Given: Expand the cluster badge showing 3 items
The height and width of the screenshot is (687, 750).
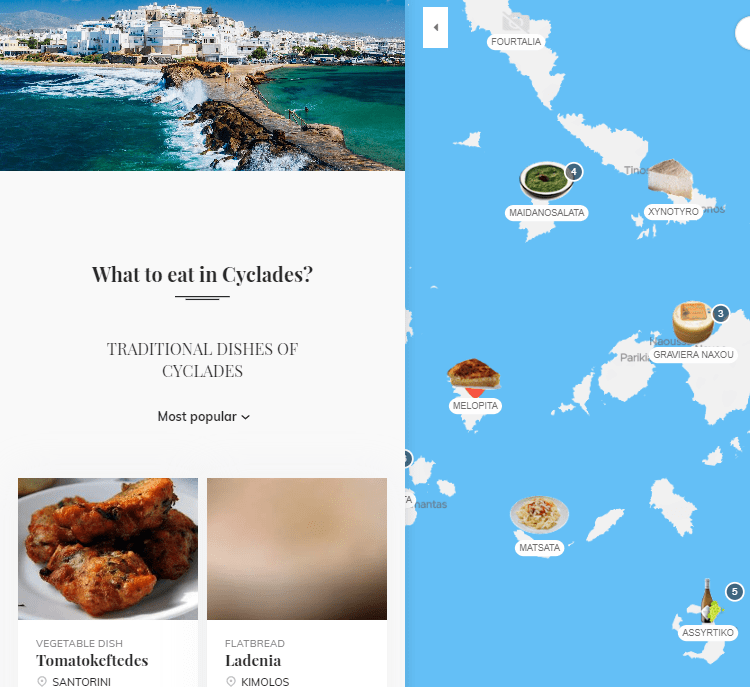Looking at the screenshot, I should (x=720, y=313).
